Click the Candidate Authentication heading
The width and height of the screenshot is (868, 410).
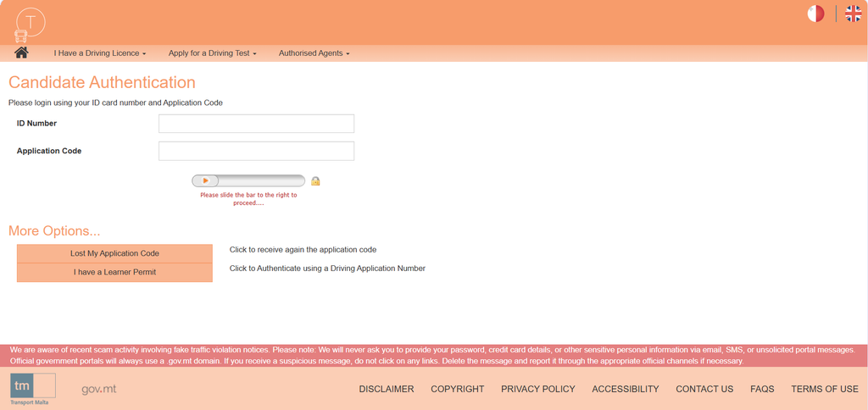tap(102, 82)
